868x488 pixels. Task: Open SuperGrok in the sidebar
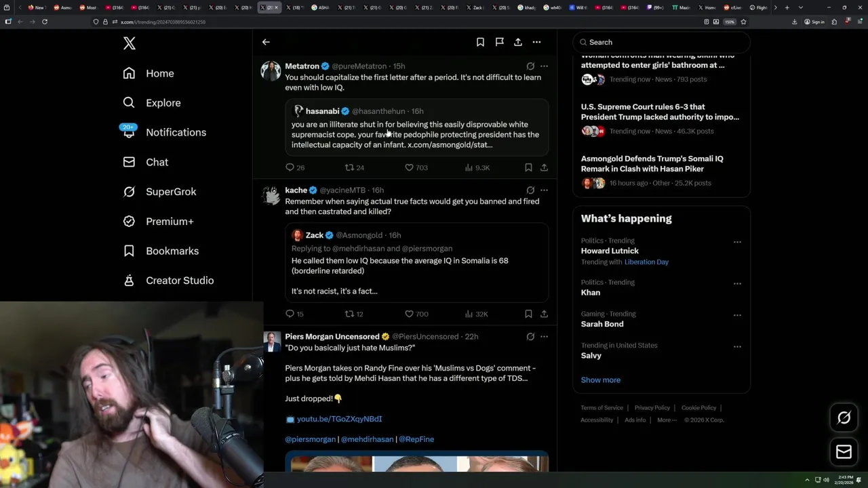click(x=159, y=192)
